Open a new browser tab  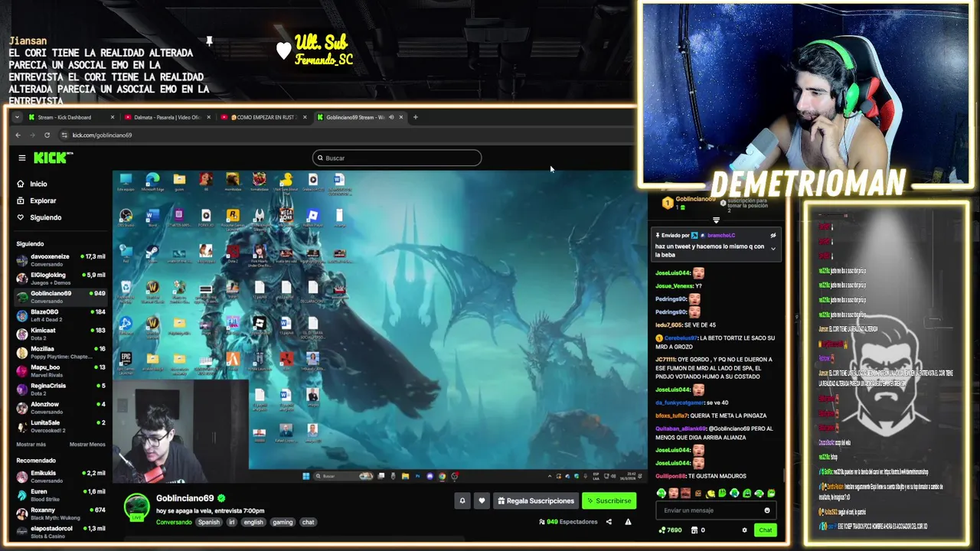coord(415,117)
